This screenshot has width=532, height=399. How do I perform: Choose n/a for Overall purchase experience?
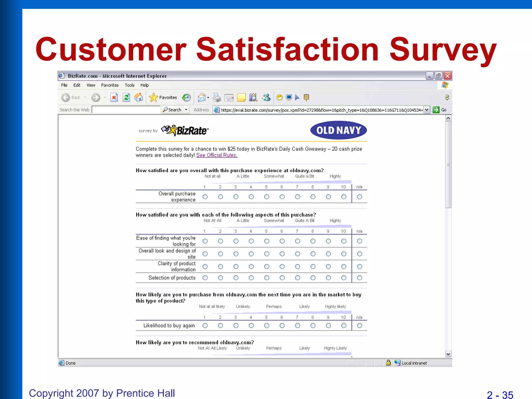click(x=360, y=197)
